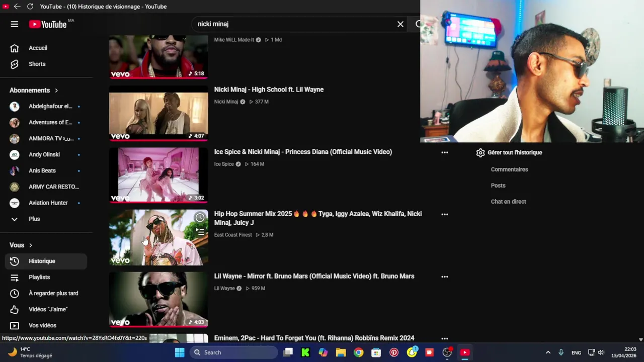Image resolution: width=644 pixels, height=362 pixels.
Task: Open more options for Princess Diana video
Action: pos(445,152)
